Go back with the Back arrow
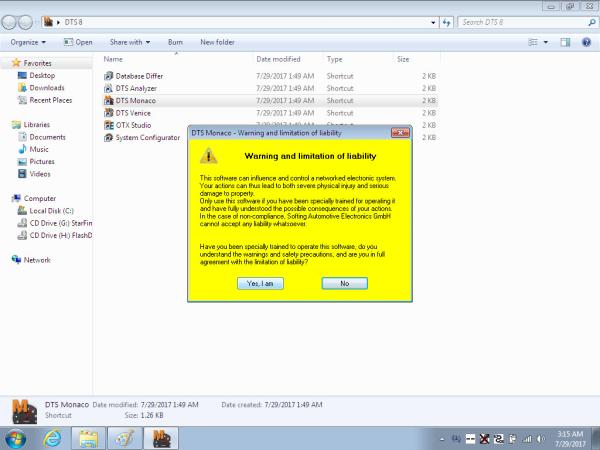 click(9, 22)
